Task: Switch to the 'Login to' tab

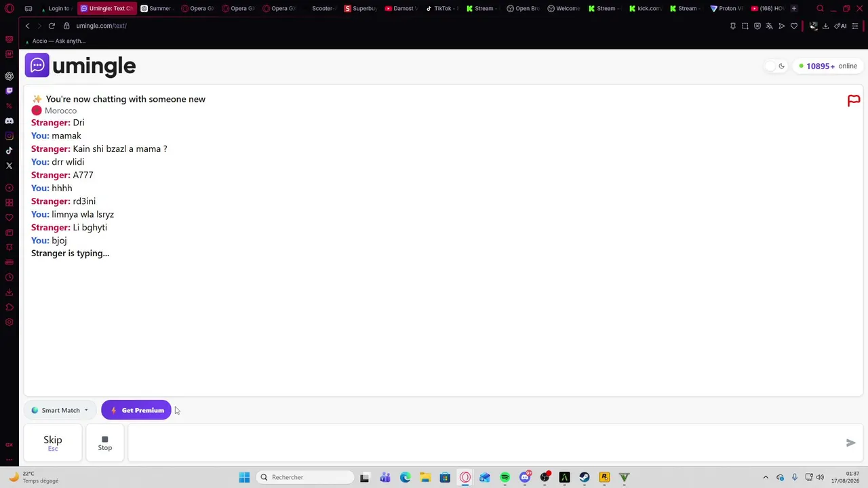Action: click(x=58, y=9)
